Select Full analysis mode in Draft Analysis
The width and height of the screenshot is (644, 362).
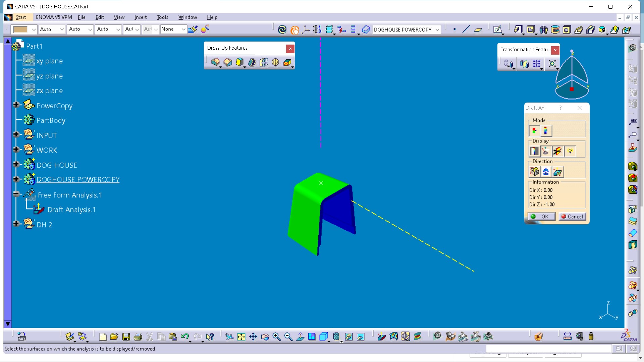pos(546,131)
